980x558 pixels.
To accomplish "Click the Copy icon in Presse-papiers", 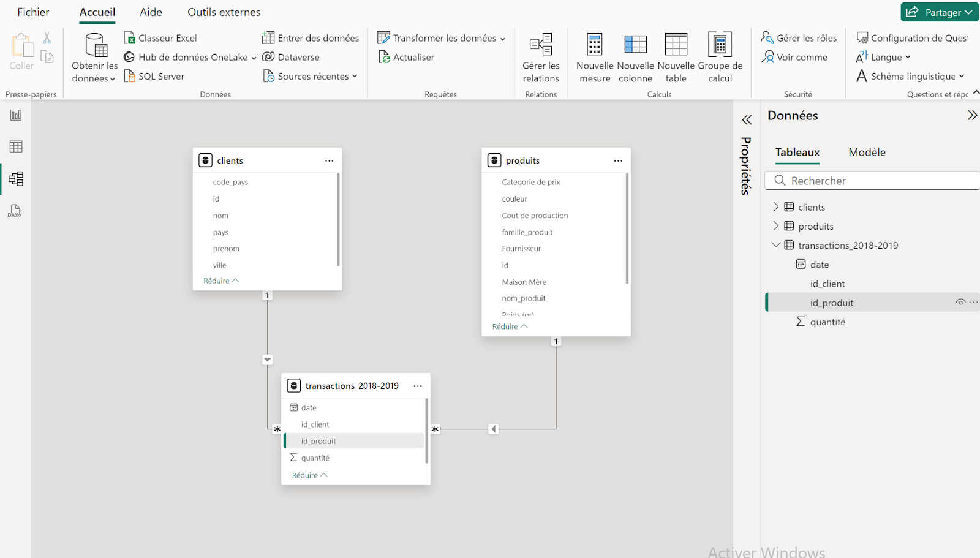I will tap(47, 57).
